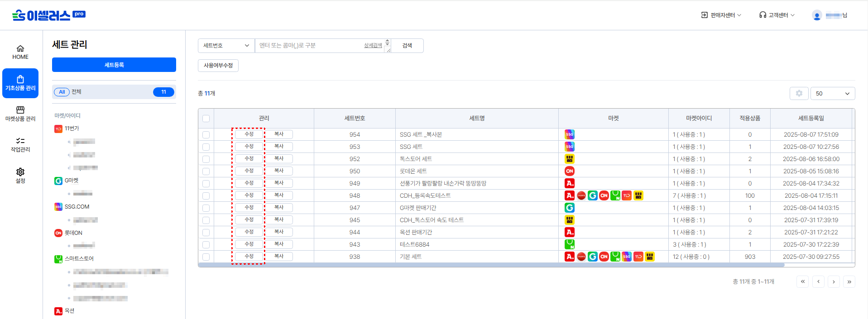Click 톡스토어 market icon in row 952
The width and height of the screenshot is (868, 319).
[570, 159]
